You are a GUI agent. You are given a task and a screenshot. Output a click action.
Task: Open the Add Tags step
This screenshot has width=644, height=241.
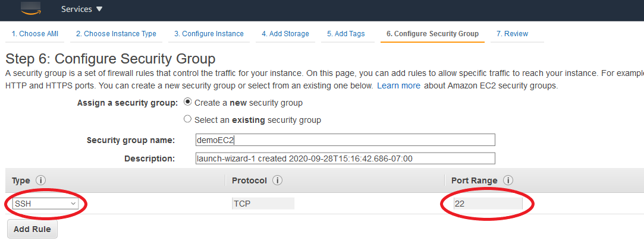(345, 34)
